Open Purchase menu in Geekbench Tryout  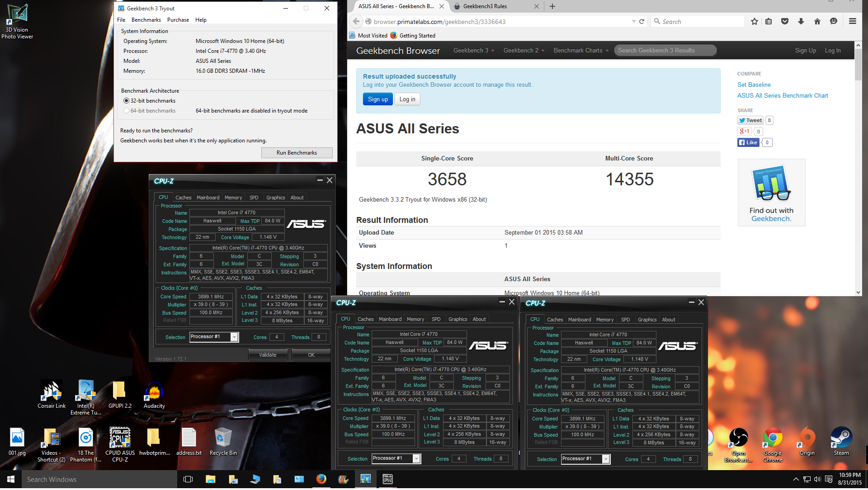pyautogui.click(x=178, y=20)
